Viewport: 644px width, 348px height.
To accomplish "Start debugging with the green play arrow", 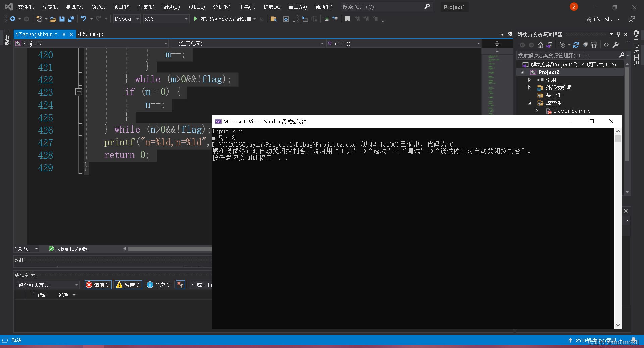I will (x=195, y=19).
